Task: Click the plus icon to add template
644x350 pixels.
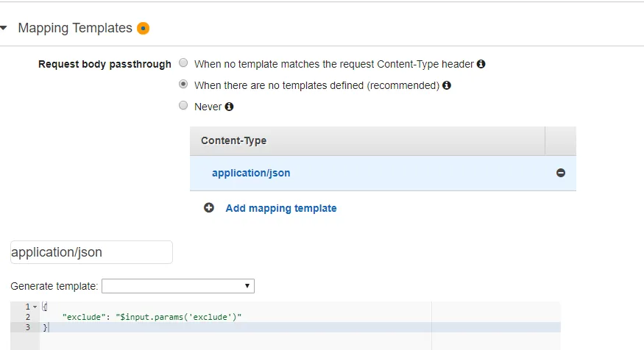Action: [209, 208]
